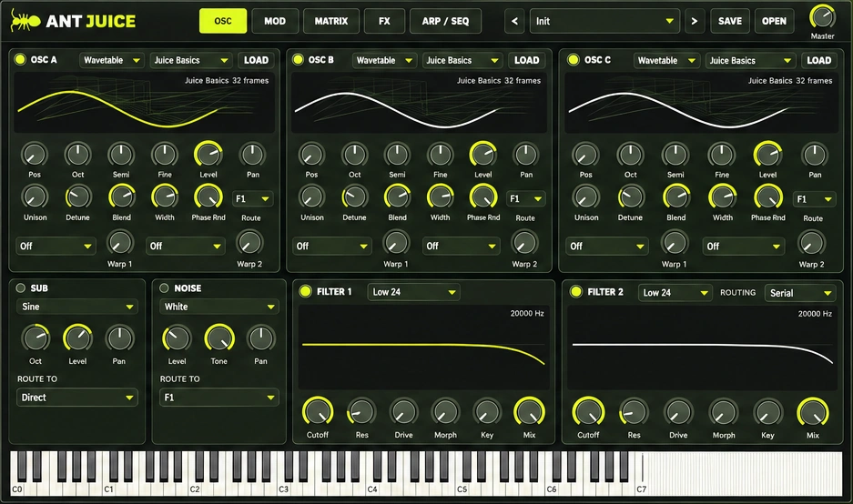Click OSC A Level knob
Screen dimensions: 853x504
(x=208, y=155)
